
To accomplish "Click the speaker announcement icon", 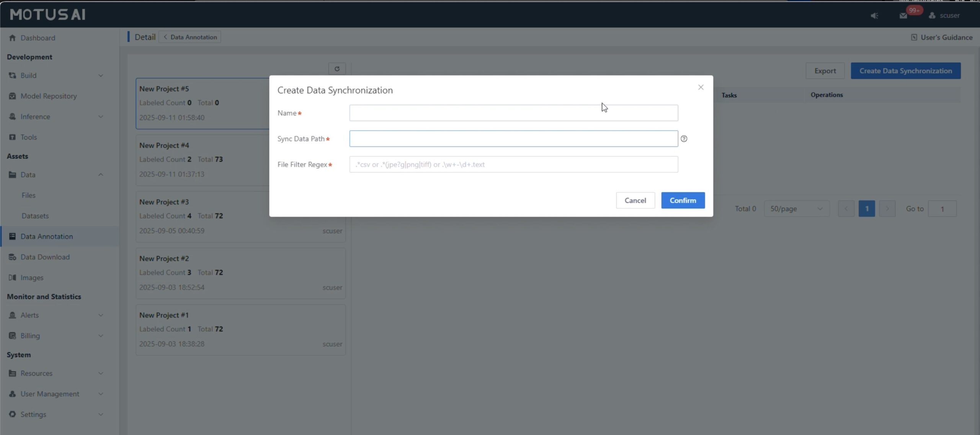I will [874, 16].
